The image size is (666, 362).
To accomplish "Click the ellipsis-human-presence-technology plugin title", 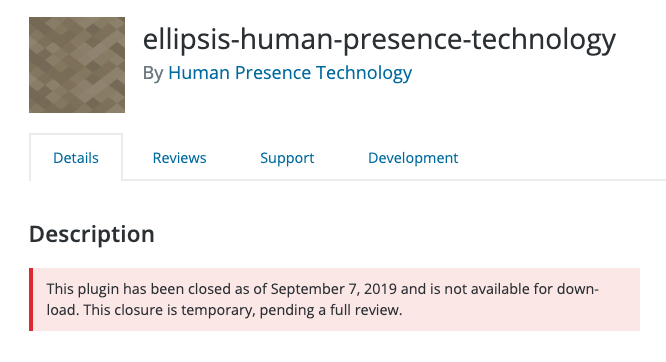I will 379,40.
